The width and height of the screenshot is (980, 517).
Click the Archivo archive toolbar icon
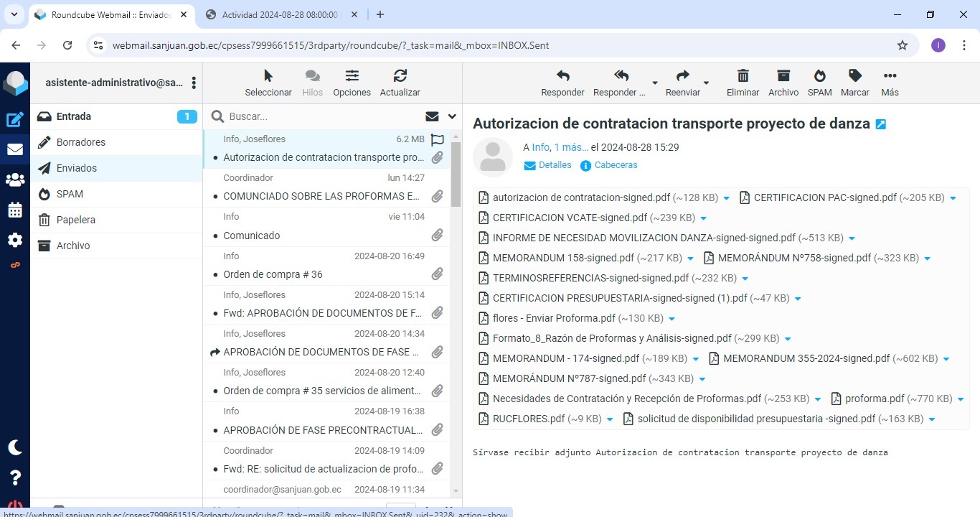pyautogui.click(x=783, y=76)
